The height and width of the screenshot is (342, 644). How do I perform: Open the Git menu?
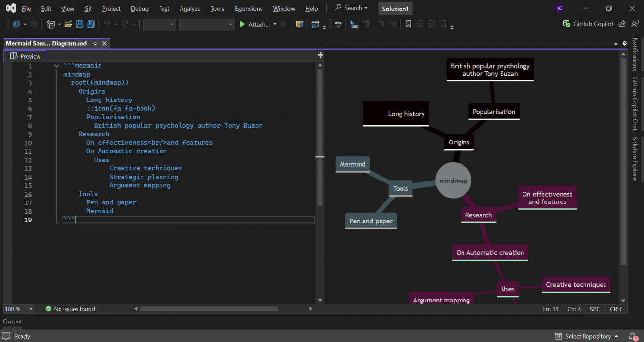tap(88, 9)
